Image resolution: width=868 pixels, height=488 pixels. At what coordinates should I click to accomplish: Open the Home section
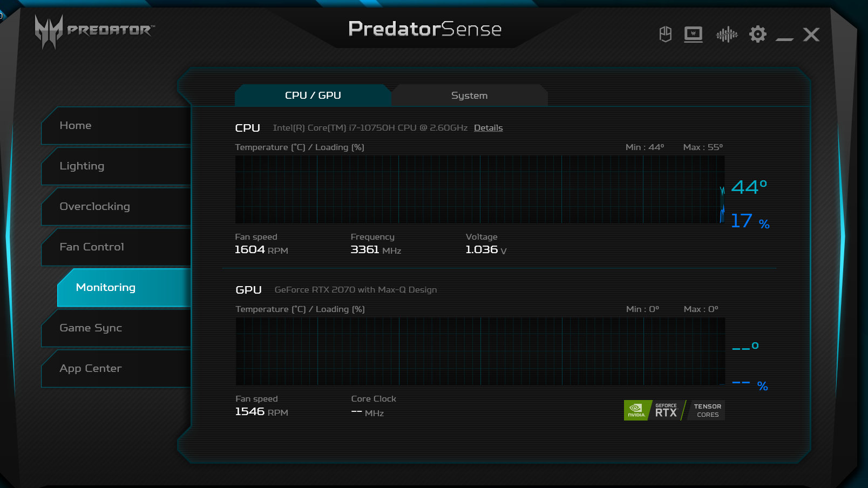click(x=116, y=125)
